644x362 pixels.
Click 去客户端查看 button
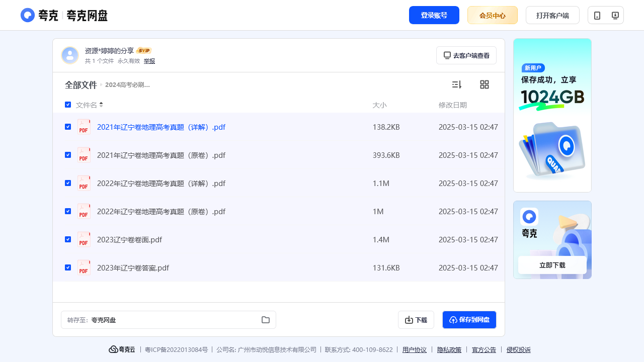pyautogui.click(x=466, y=55)
